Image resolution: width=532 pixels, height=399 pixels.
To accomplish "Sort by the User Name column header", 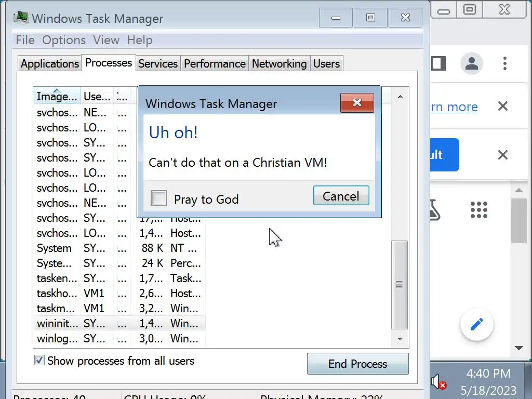I will 97,96.
